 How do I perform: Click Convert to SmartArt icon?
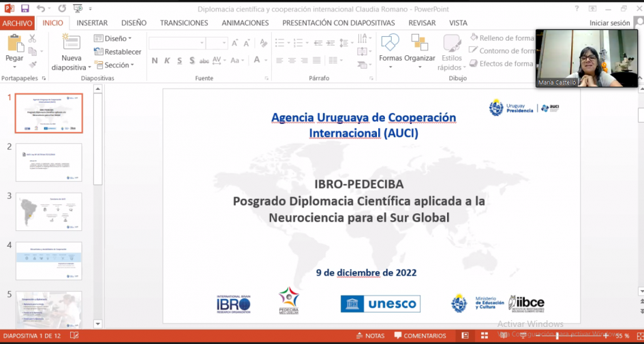[363, 65]
